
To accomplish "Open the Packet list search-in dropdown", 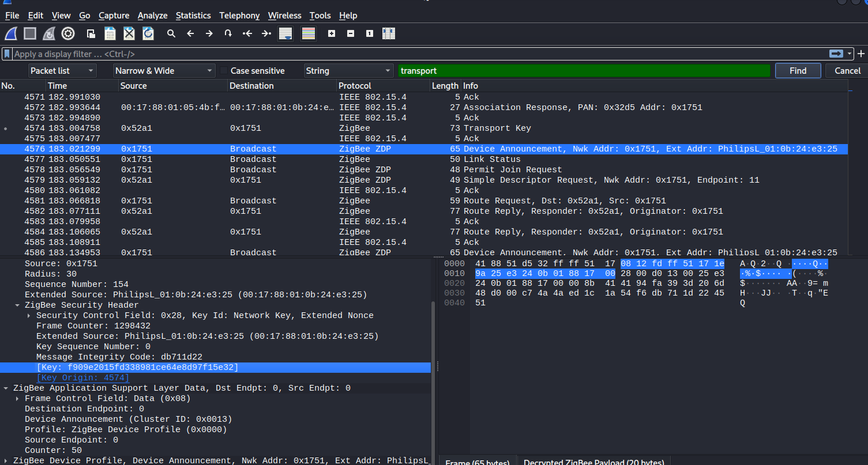I will click(62, 71).
